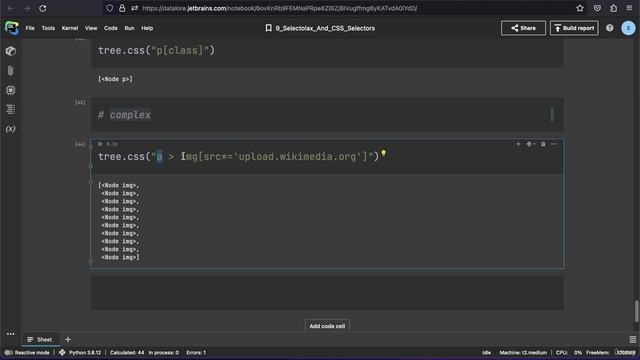640x360 pixels.
Task: Open the sheet list icon at right
Action: pos(632,340)
